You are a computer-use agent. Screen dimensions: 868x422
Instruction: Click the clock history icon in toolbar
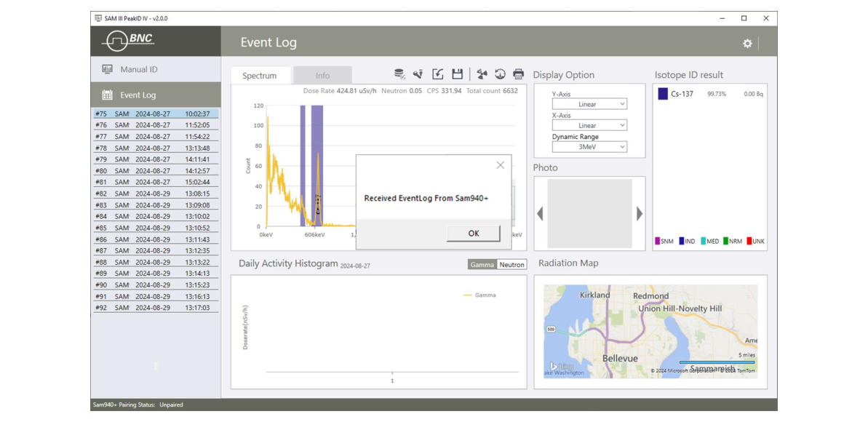point(500,74)
